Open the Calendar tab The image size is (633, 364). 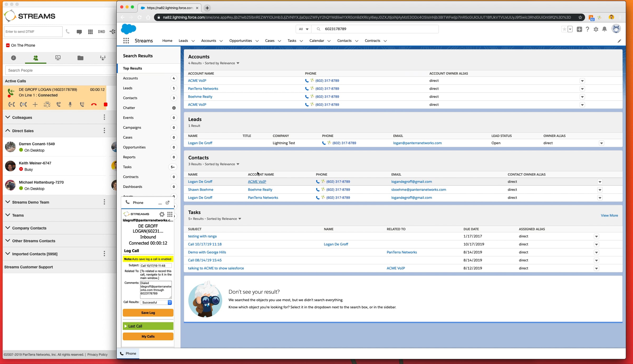point(316,41)
